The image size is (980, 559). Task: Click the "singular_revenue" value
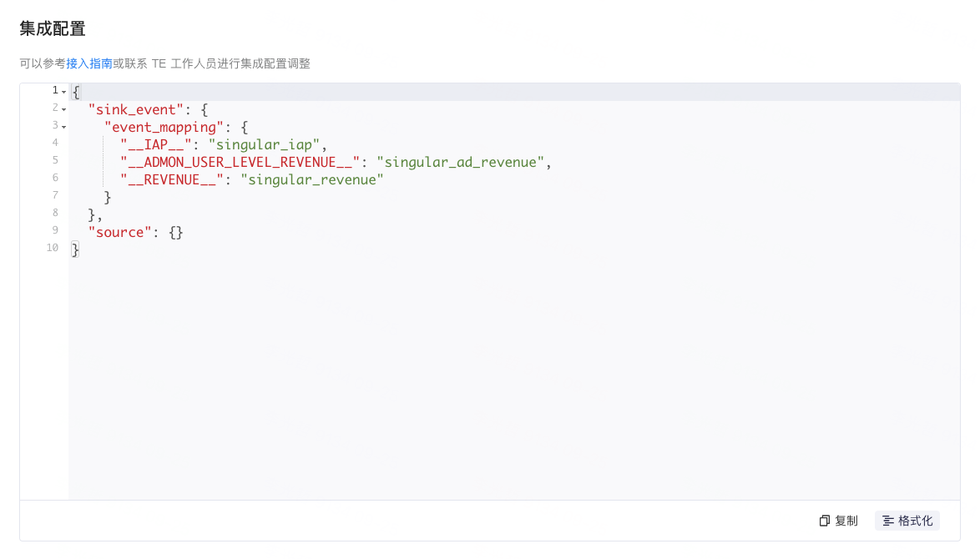(312, 180)
